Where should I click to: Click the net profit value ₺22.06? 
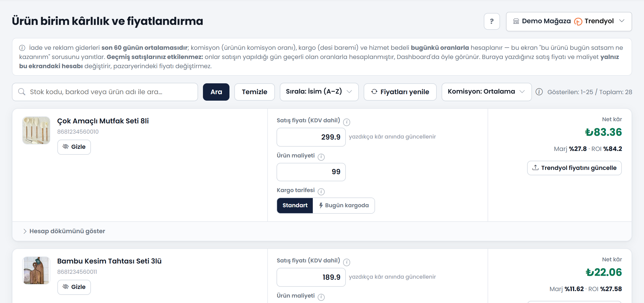tap(604, 272)
